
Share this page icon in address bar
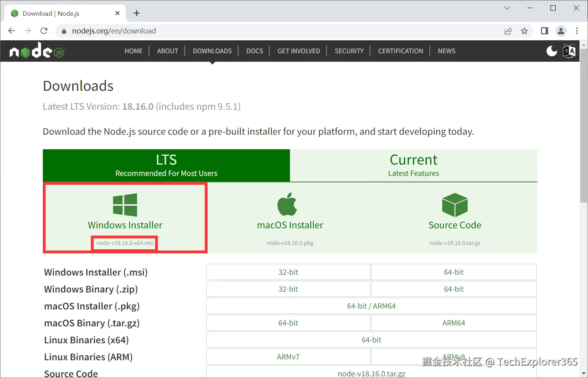(x=508, y=31)
